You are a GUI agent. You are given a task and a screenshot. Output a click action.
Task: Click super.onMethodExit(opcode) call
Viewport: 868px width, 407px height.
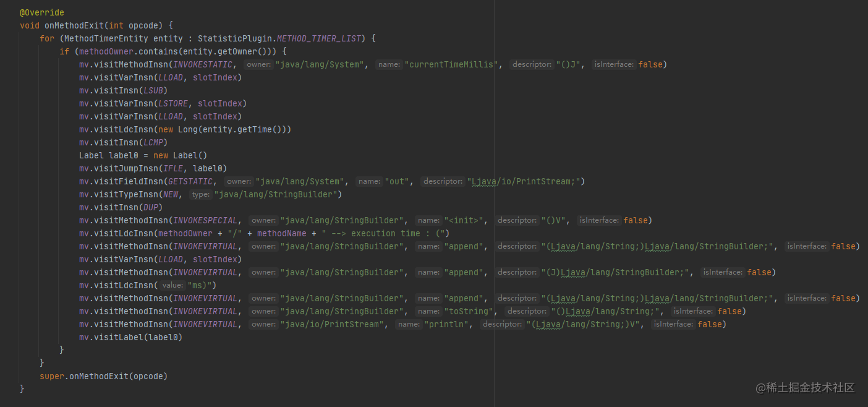click(x=104, y=376)
